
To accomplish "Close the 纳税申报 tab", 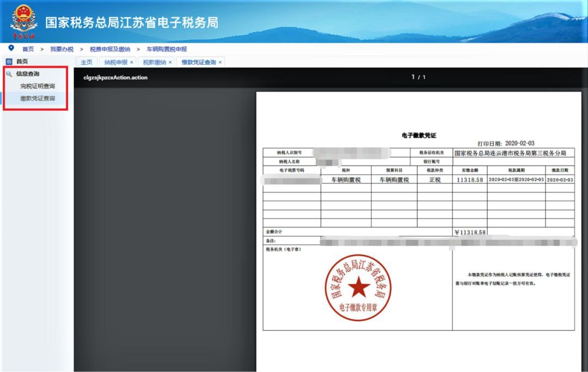I will 131,62.
